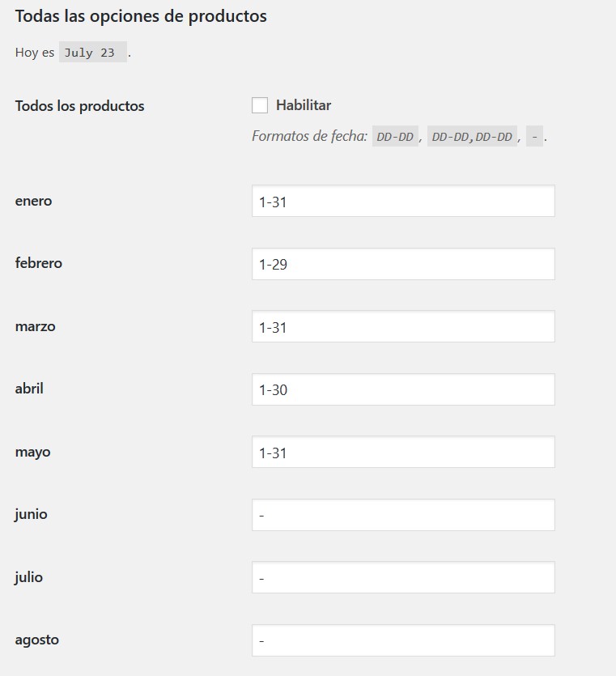Click the febrero field containing 1-29
Screen dimensions: 616x676
(x=403, y=264)
